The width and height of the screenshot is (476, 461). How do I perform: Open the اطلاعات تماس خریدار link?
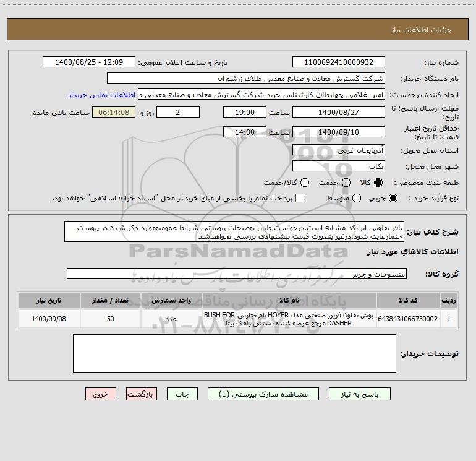click(x=102, y=95)
